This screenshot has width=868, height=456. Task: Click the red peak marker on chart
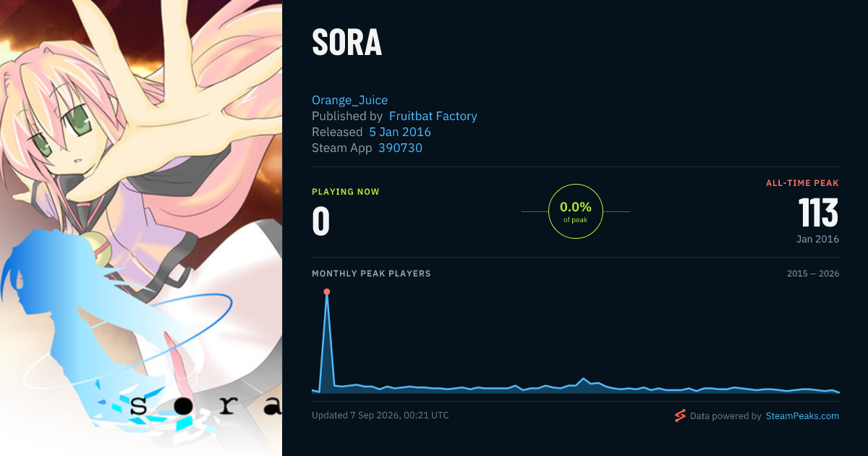[327, 292]
